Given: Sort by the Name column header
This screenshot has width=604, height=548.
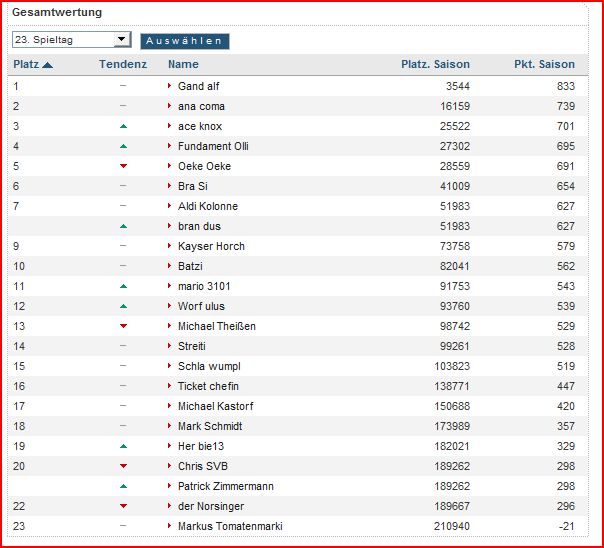Looking at the screenshot, I should tap(183, 64).
